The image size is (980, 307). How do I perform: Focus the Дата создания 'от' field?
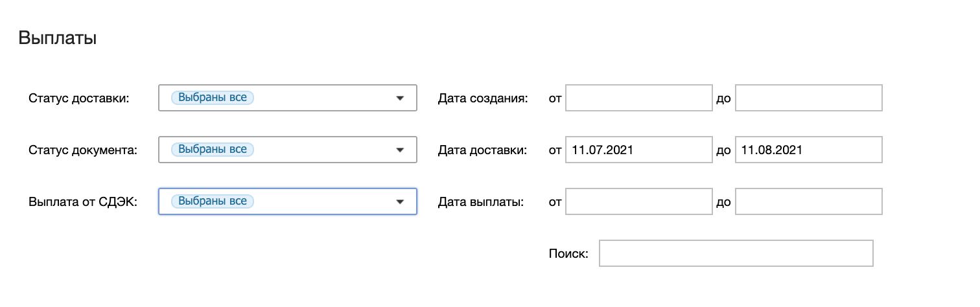tap(638, 98)
